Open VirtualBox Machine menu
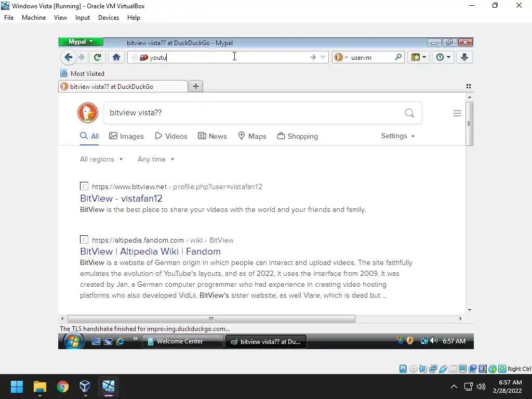This screenshot has height=399, width=532. (34, 18)
